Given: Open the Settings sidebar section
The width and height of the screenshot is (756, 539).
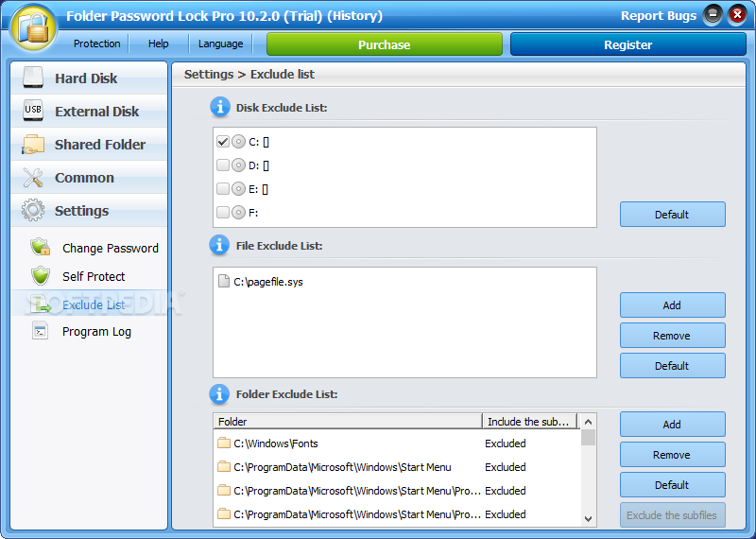Looking at the screenshot, I should (89, 210).
